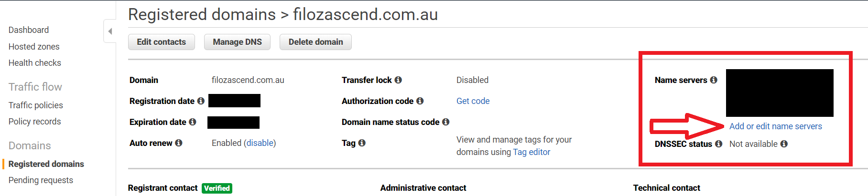This screenshot has width=868, height=196.
Task: Click info icon next to Transfer lock
Action: coord(398,80)
